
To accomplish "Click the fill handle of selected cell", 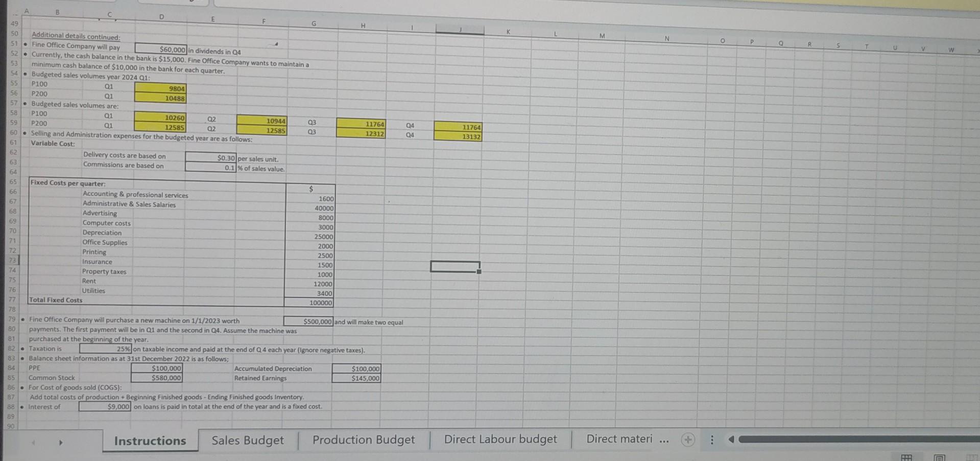I will pyautogui.click(x=479, y=271).
